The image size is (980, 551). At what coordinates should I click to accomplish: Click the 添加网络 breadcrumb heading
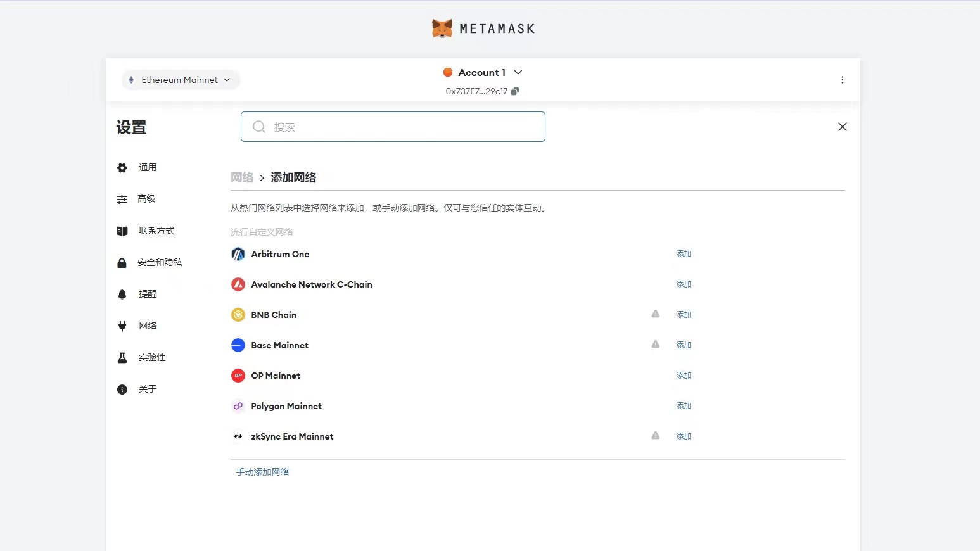tap(293, 177)
